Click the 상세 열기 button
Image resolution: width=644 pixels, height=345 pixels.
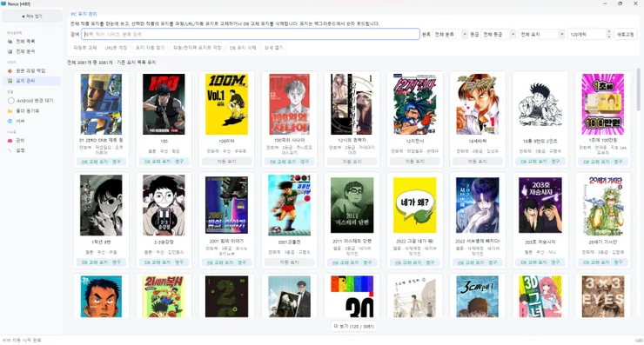pyautogui.click(x=273, y=48)
